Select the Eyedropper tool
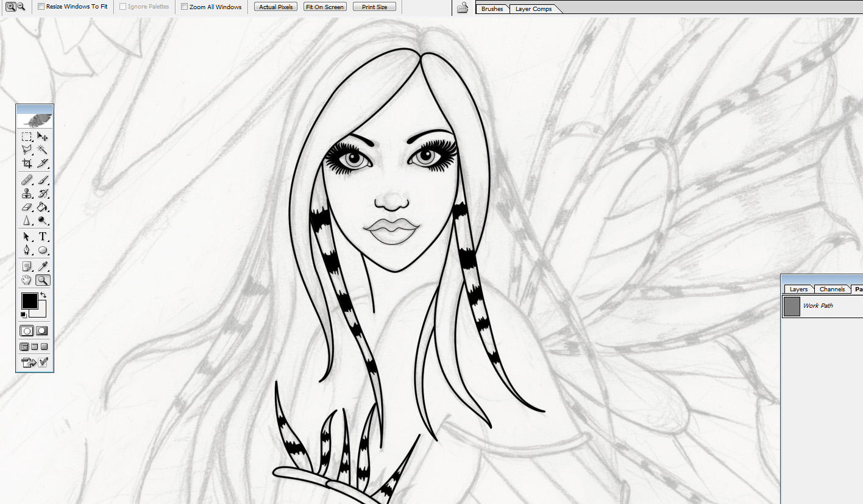Image resolution: width=863 pixels, height=504 pixels. tap(43, 266)
